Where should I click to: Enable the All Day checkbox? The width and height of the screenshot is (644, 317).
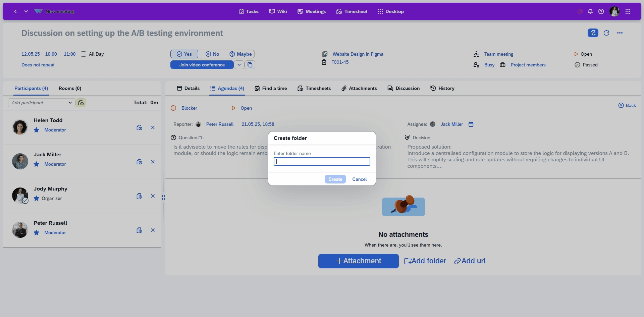[84, 54]
